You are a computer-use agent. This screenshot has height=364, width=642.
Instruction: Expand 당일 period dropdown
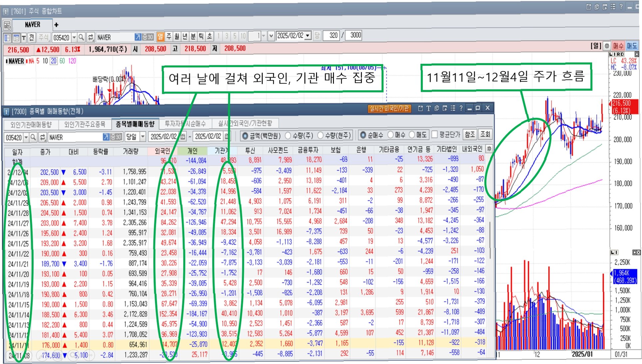143,136
